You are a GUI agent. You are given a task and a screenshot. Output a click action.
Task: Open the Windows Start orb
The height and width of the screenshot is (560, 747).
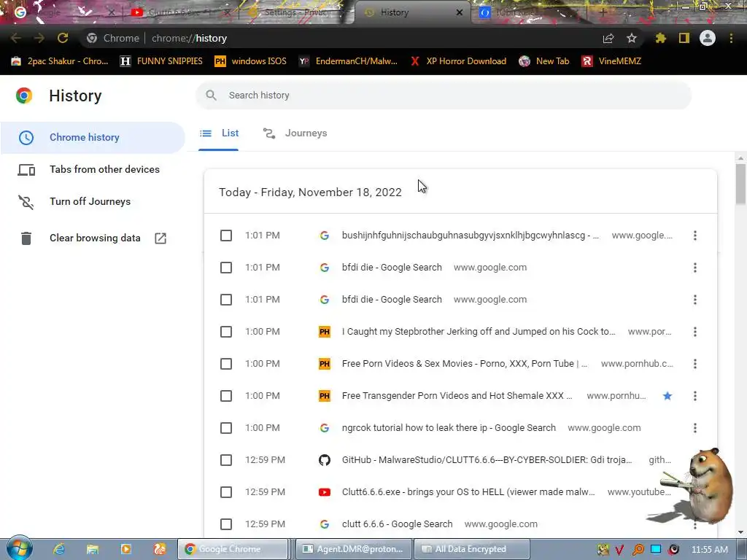pos(19,548)
